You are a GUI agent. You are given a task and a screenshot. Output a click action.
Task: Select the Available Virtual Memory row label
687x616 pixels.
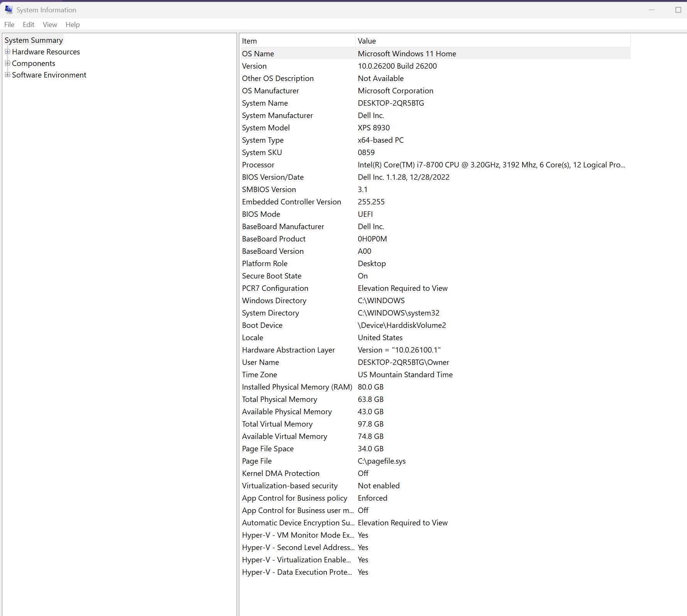[284, 436]
